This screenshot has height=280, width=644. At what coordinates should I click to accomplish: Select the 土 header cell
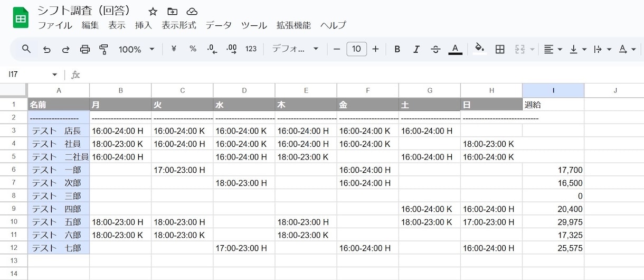pos(430,105)
